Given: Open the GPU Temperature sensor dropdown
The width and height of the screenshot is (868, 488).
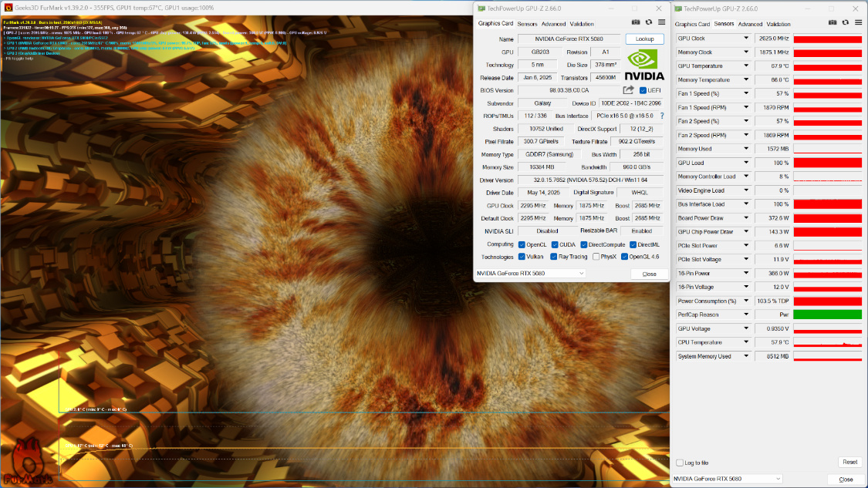Looking at the screenshot, I should tap(745, 66).
